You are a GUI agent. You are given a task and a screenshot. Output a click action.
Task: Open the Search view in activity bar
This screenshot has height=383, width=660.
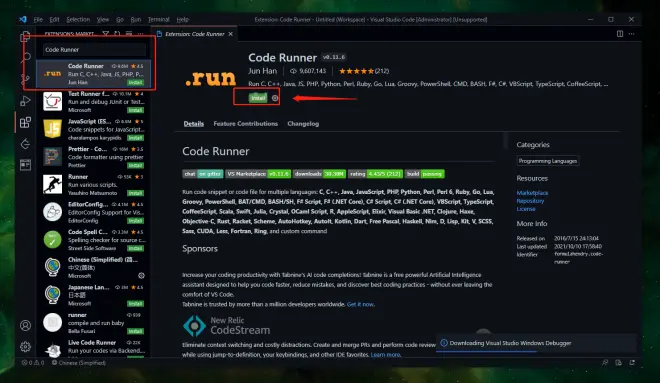(x=26, y=57)
